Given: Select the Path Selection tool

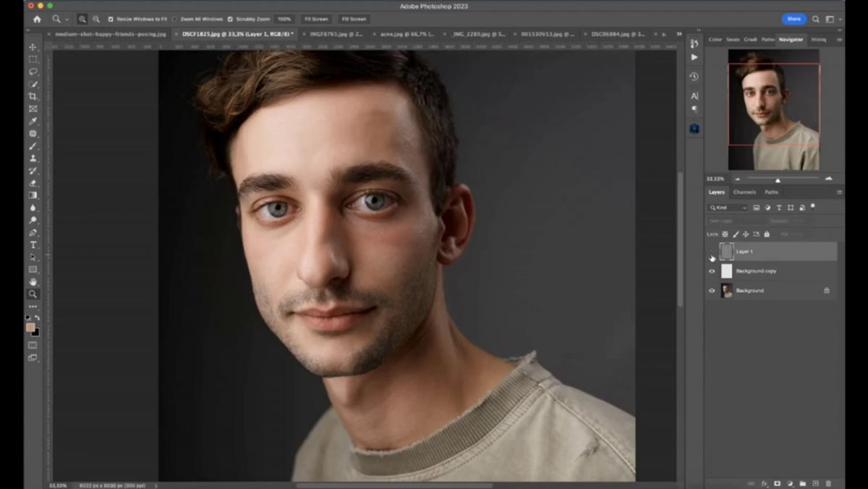Looking at the screenshot, I should (x=33, y=257).
